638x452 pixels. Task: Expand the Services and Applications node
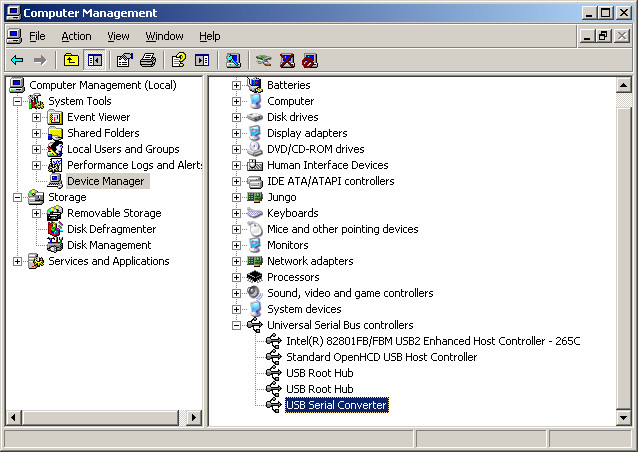pyautogui.click(x=17, y=261)
